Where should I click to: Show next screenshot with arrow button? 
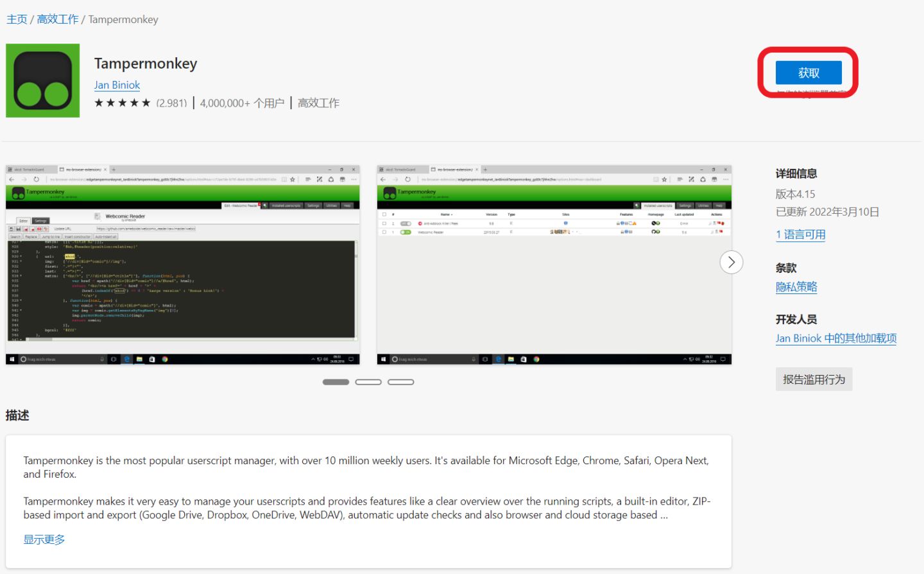tap(732, 262)
